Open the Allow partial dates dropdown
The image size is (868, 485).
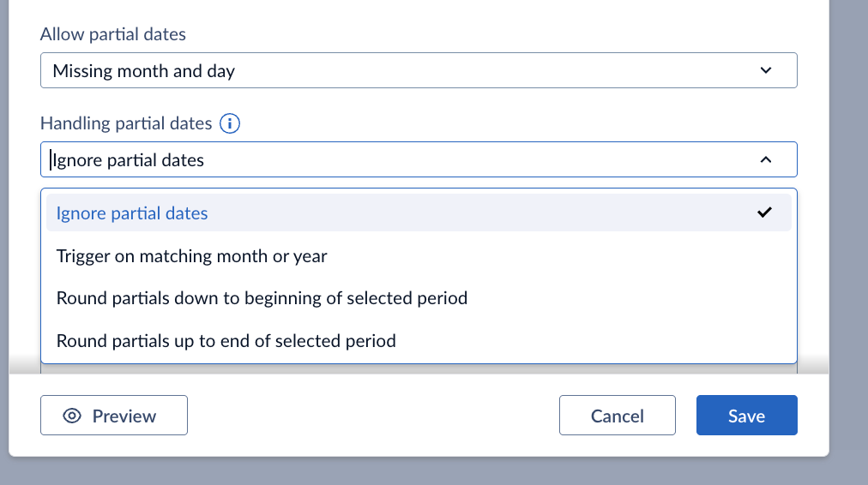(x=419, y=70)
